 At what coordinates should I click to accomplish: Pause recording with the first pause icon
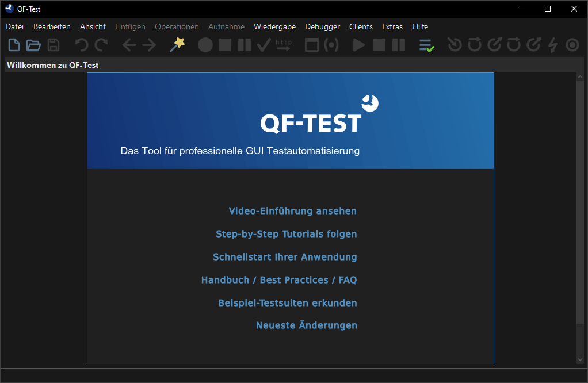tap(245, 45)
